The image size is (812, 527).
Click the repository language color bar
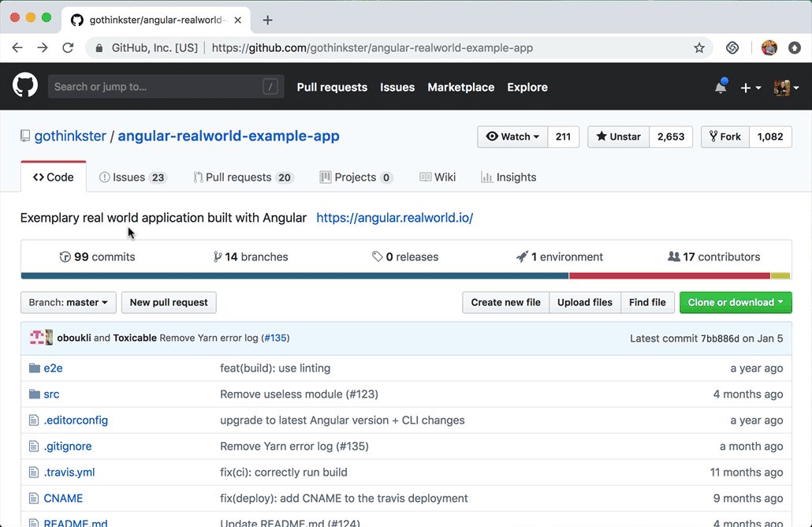[406, 275]
